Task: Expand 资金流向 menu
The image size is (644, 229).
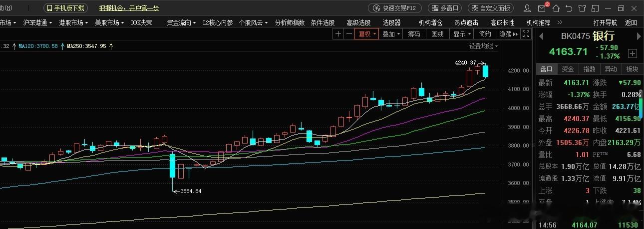Action: coord(181,22)
